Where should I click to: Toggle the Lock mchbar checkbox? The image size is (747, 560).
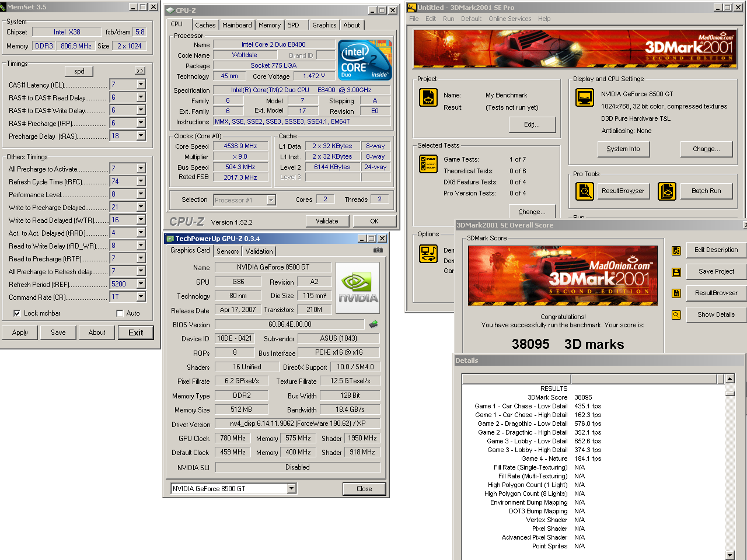click(x=17, y=313)
